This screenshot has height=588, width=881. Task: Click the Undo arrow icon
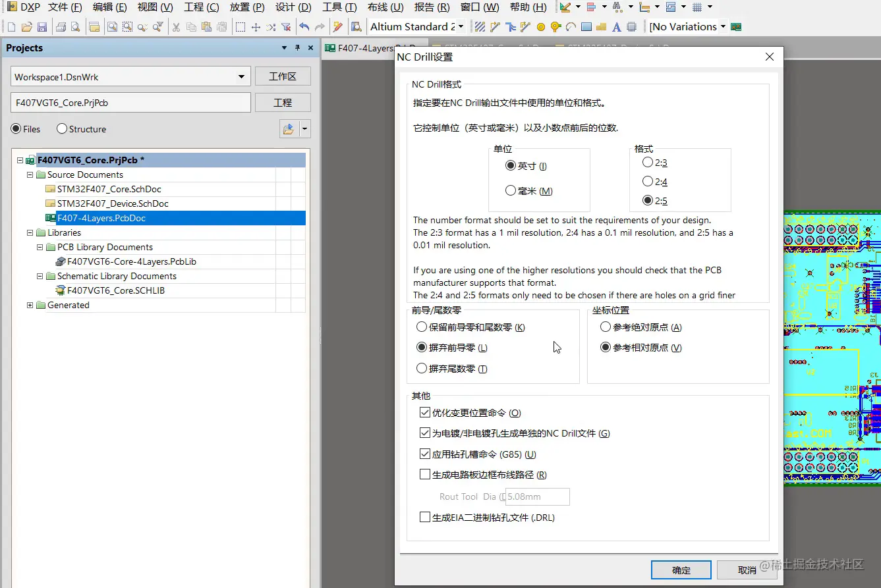pos(304,27)
